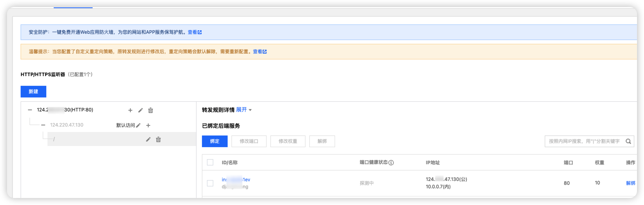The image size is (644, 205).
Task: Expand 转发规则详情 using the 展开 dropdown
Action: coord(244,110)
